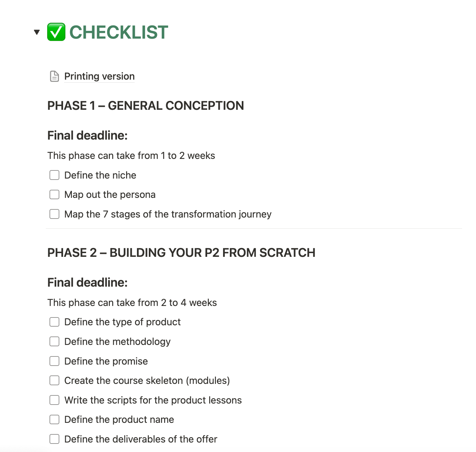
Task: Click the first Final deadline heading
Action: [x=87, y=136]
